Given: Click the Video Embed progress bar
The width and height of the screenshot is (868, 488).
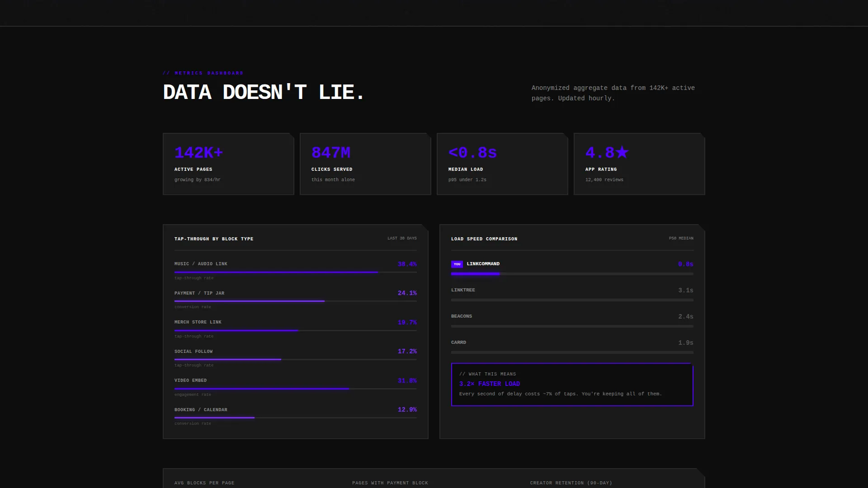Looking at the screenshot, I should coord(296,389).
